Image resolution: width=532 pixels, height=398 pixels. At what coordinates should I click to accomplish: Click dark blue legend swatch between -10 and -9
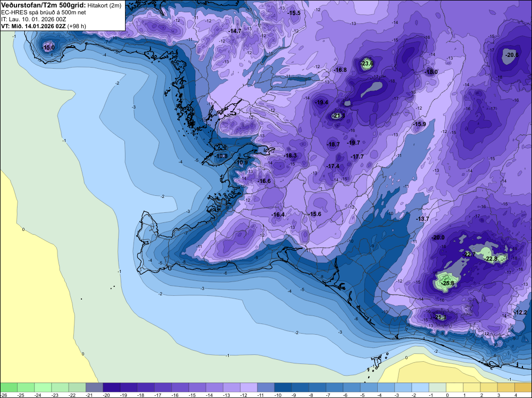283,387
